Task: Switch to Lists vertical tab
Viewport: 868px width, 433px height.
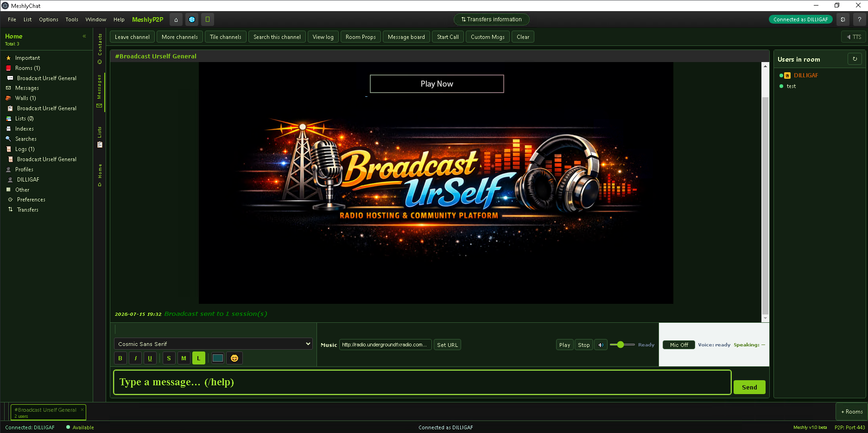Action: [x=100, y=137]
